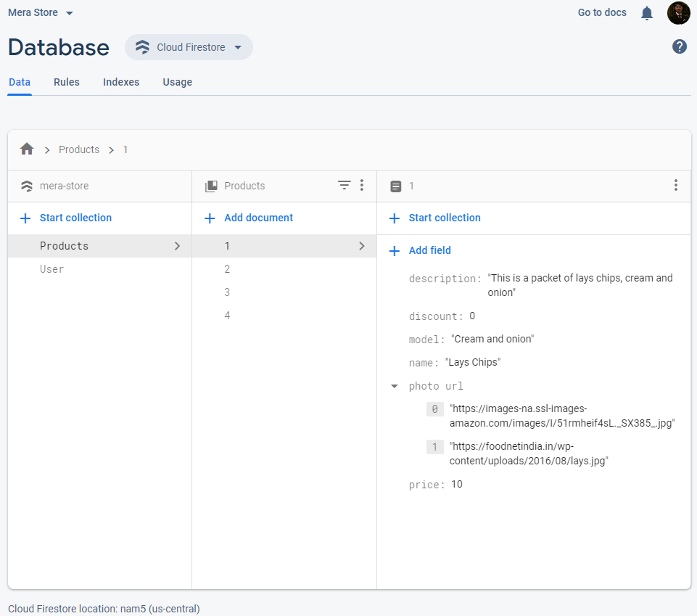Click the Firestore icon beside mera-store
This screenshot has height=616, width=697.
(27, 186)
